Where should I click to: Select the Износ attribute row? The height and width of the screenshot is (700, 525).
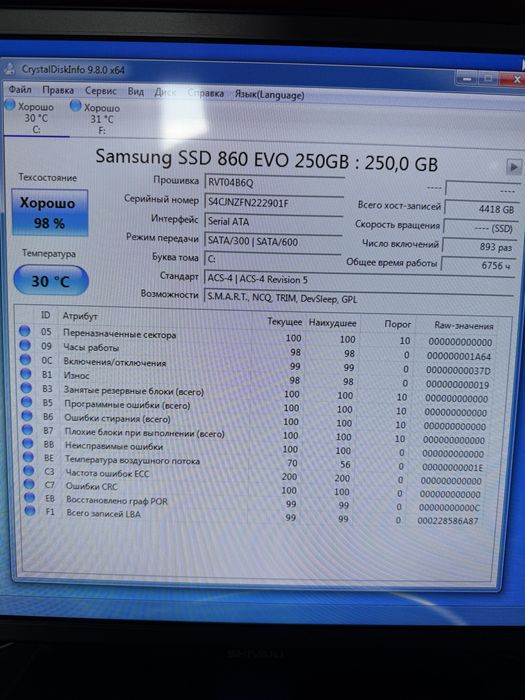click(x=257, y=379)
